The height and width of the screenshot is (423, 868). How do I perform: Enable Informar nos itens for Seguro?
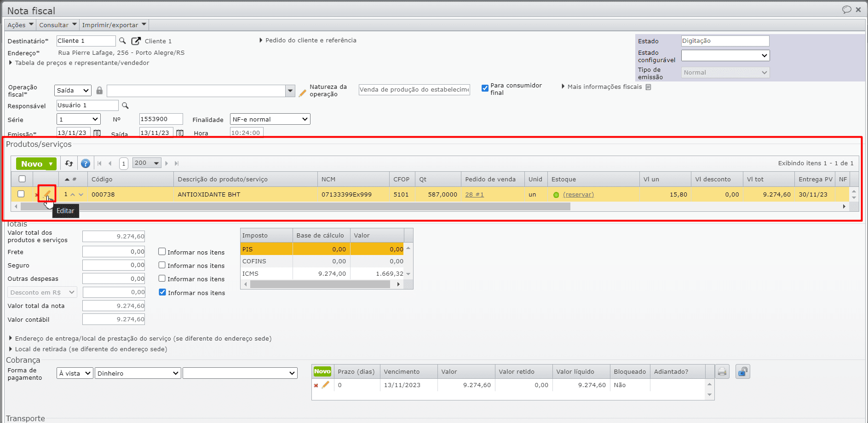pyautogui.click(x=162, y=265)
